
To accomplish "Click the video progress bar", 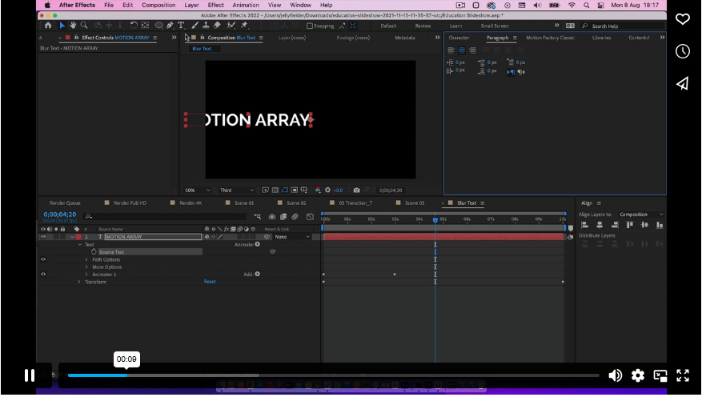I will [x=334, y=375].
